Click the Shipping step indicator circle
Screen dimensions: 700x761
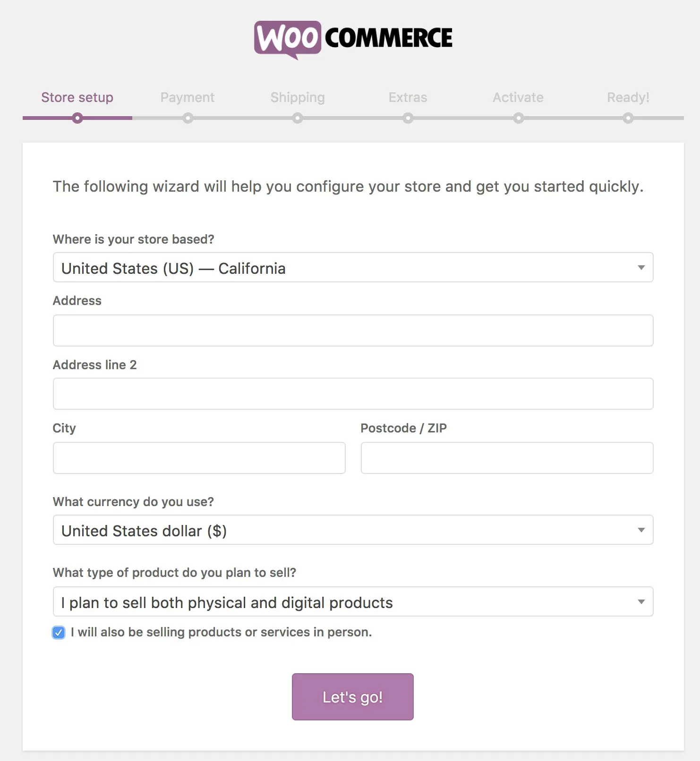click(298, 118)
